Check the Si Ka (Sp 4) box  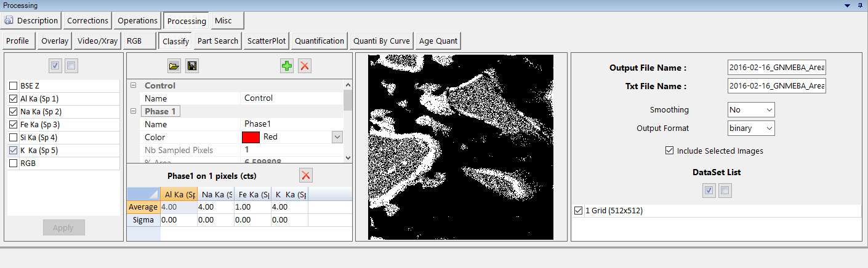click(x=14, y=138)
